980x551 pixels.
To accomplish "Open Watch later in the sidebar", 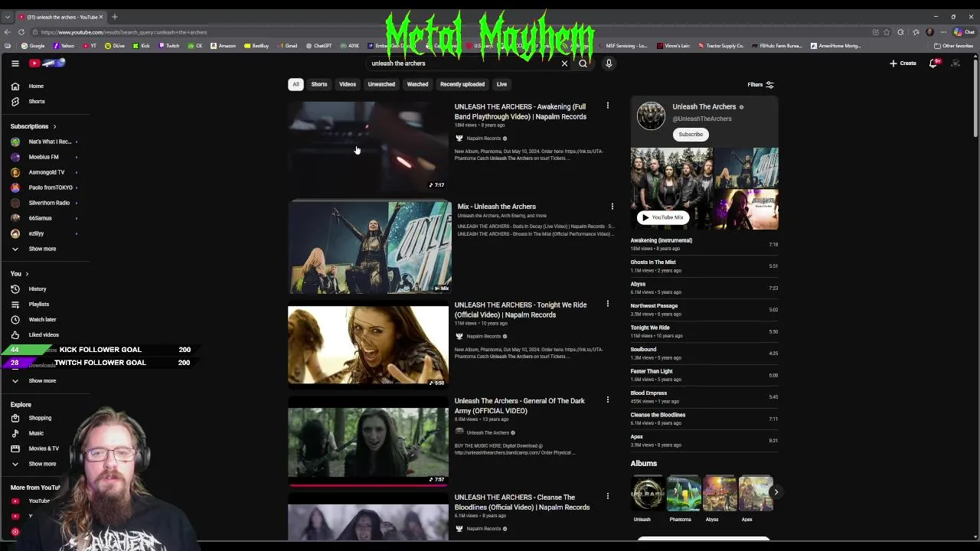I will point(42,319).
